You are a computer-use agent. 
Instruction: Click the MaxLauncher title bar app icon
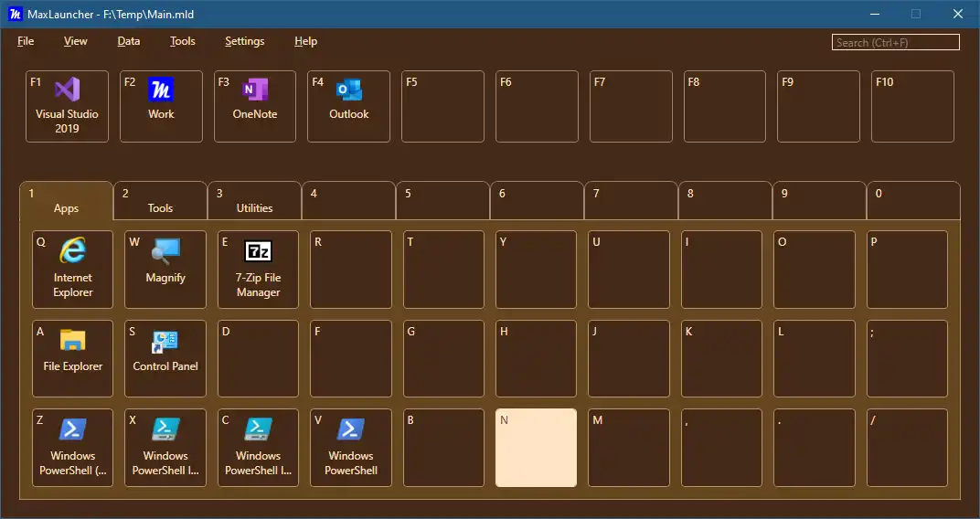(x=15, y=14)
